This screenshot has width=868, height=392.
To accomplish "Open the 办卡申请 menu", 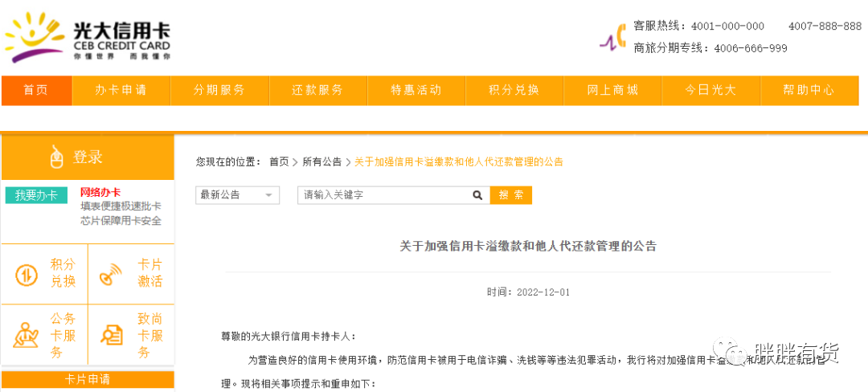I will point(121,91).
